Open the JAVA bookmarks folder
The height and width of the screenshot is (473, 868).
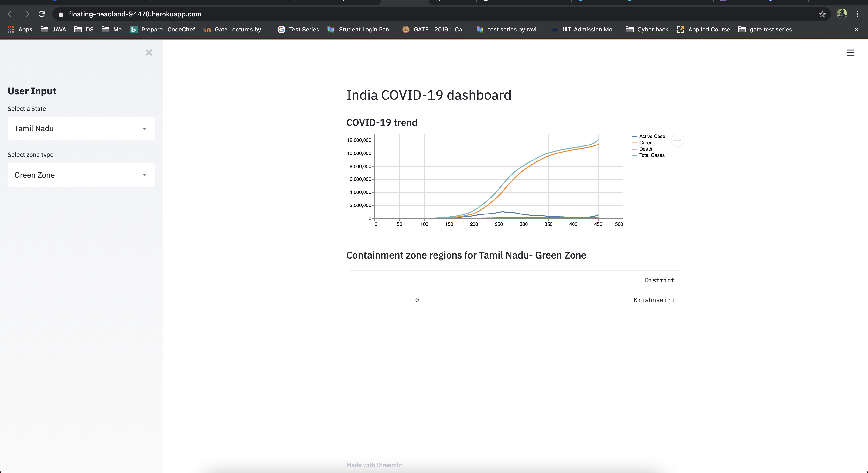tap(53, 30)
